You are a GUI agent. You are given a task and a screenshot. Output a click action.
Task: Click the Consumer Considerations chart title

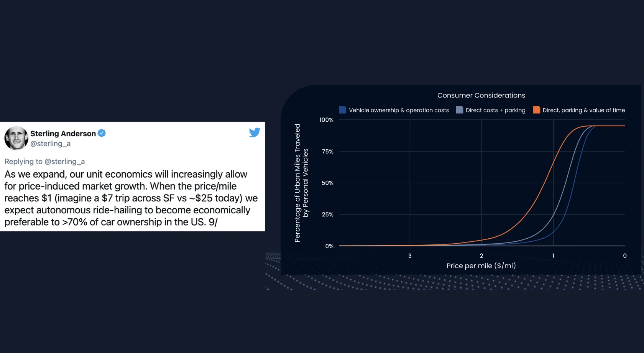pyautogui.click(x=481, y=95)
